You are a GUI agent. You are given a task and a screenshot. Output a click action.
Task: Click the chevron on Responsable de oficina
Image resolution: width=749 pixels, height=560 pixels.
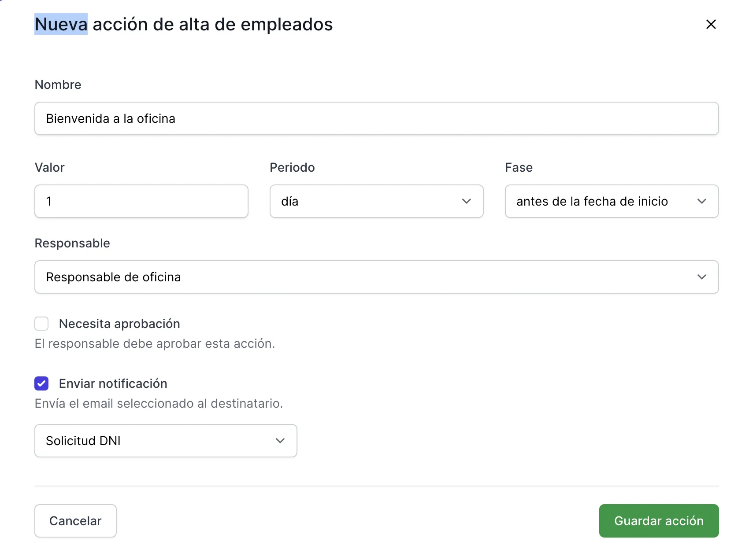point(703,277)
